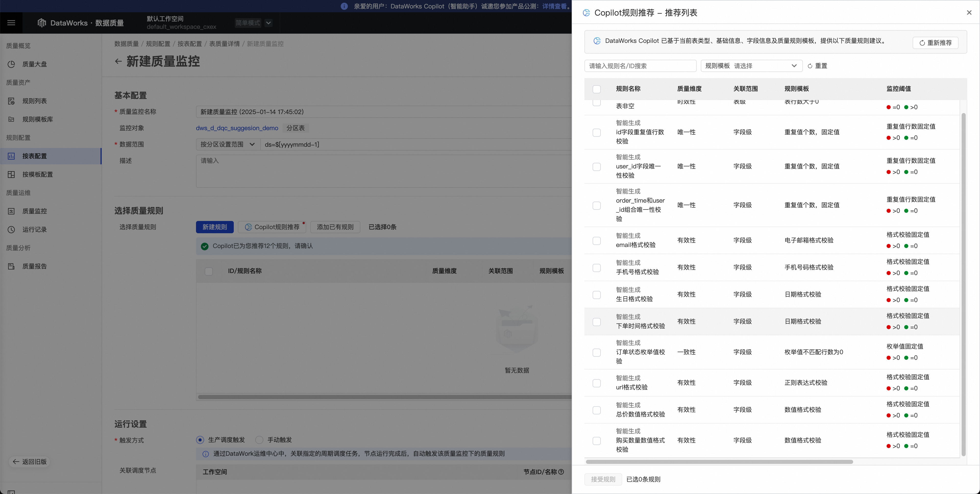Click the 重置 refresh icon
Screen dimensions: 980x494
pyautogui.click(x=810, y=66)
